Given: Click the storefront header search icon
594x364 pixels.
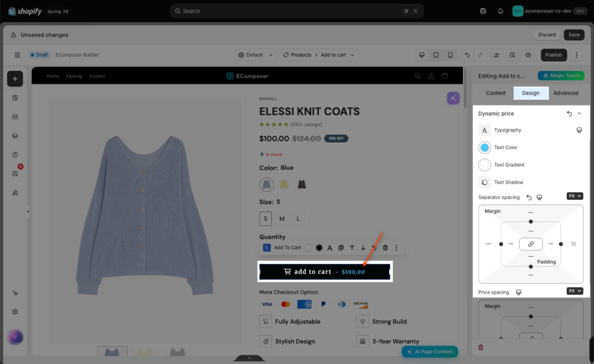Looking at the screenshot, I should point(418,76).
